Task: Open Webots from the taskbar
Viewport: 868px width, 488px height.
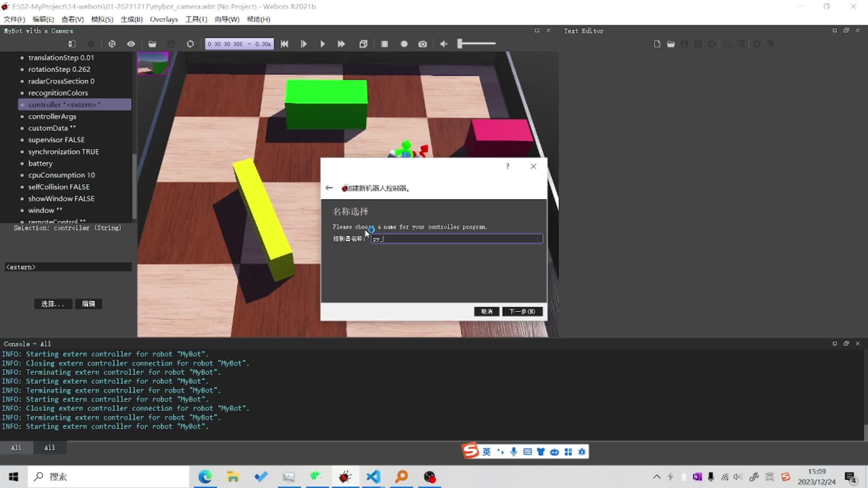Action: pyautogui.click(x=345, y=477)
